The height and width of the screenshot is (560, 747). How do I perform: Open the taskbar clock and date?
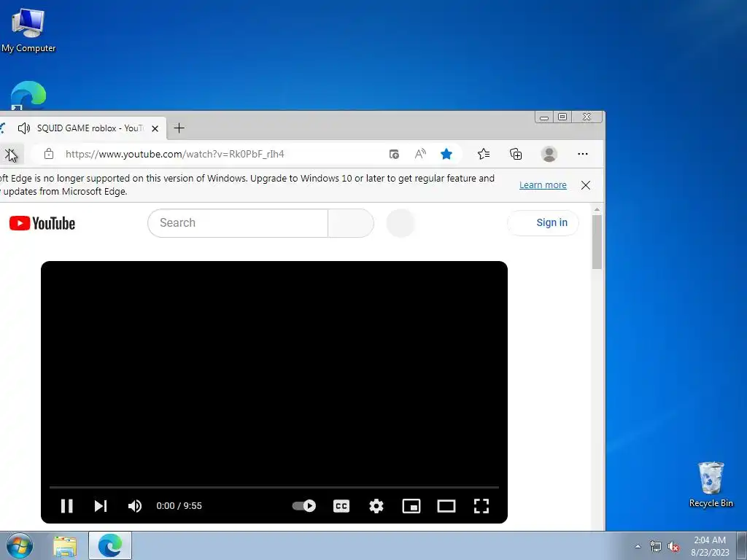coord(709,546)
